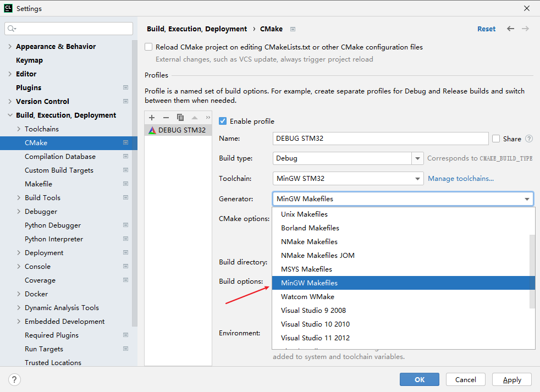Click project icon beside Makefile
The height and width of the screenshot is (392, 540).
(x=126, y=184)
